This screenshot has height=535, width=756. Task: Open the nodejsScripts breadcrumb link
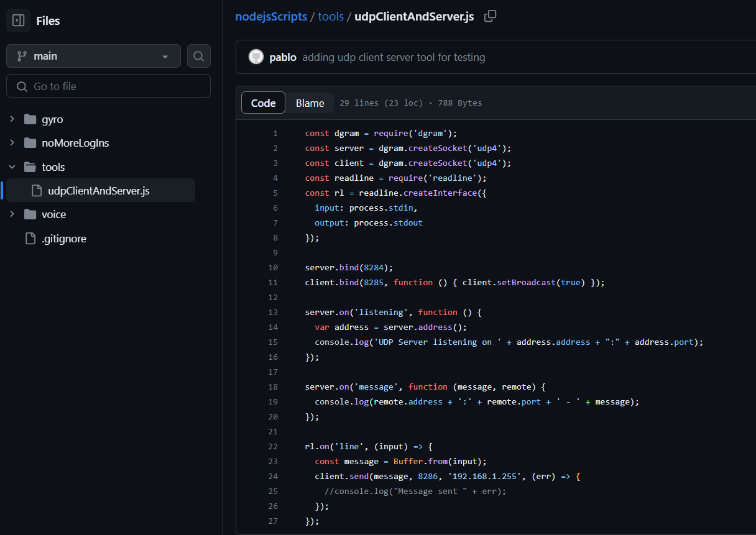tap(271, 17)
